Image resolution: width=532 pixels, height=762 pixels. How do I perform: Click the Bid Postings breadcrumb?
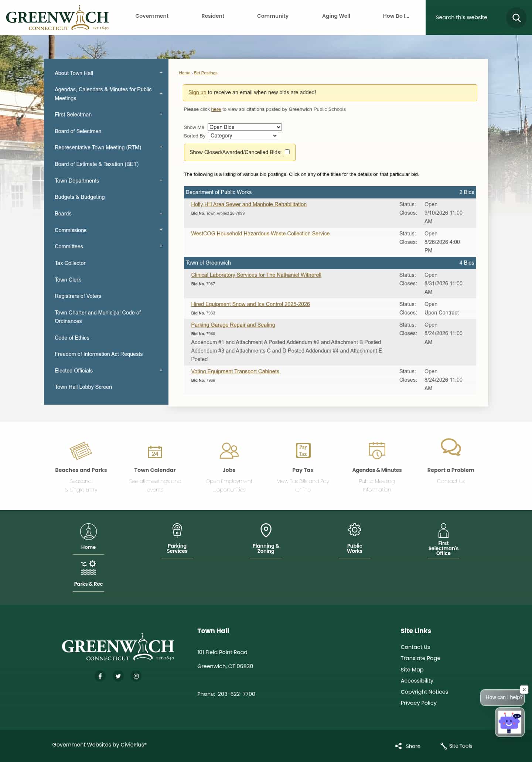pos(206,73)
